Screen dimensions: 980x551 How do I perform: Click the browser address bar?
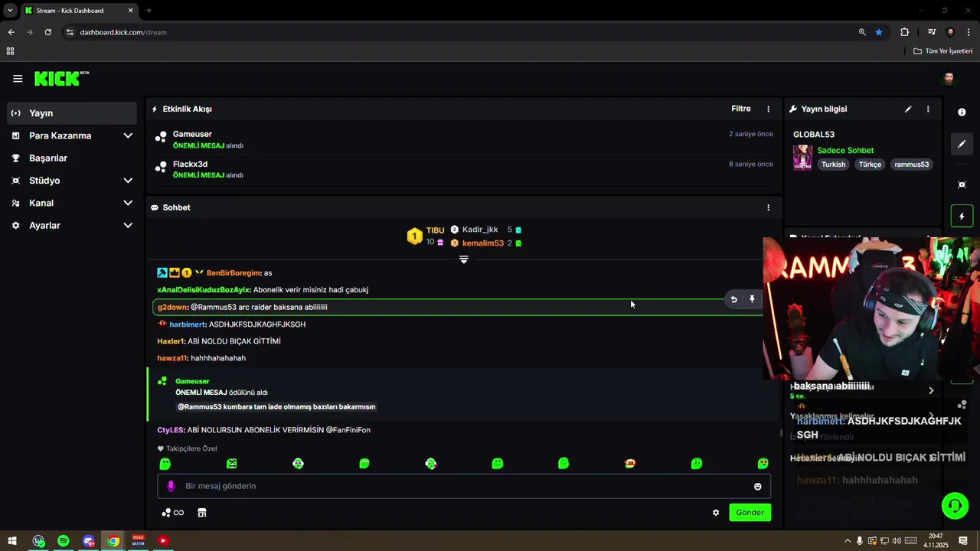(x=459, y=32)
